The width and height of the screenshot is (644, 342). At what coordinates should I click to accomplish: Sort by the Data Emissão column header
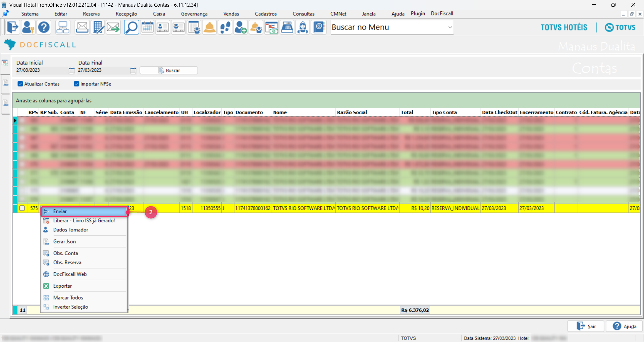pyautogui.click(x=126, y=112)
